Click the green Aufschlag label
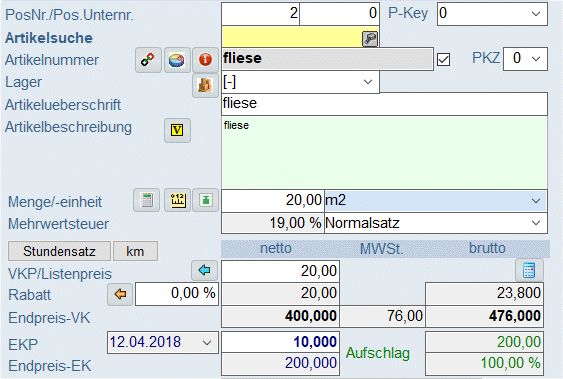563x379 pixels. [378, 354]
